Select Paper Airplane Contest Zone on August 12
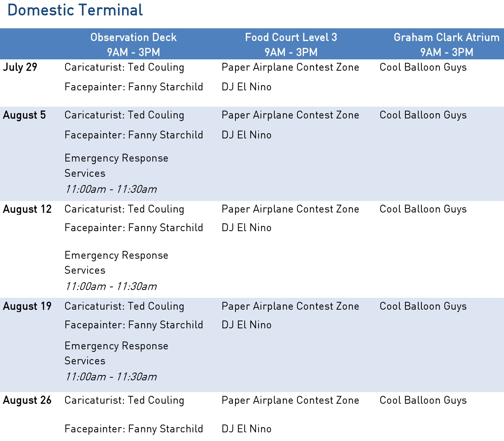 (x=290, y=209)
